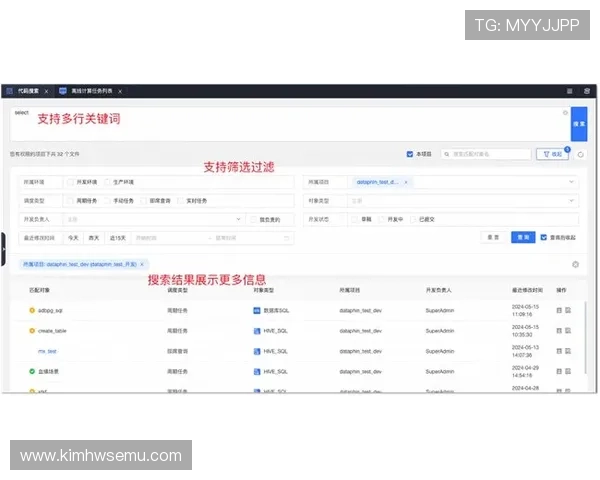The image size is (600, 480).
Task: Open the adbpg_sql result
Action: point(50,310)
